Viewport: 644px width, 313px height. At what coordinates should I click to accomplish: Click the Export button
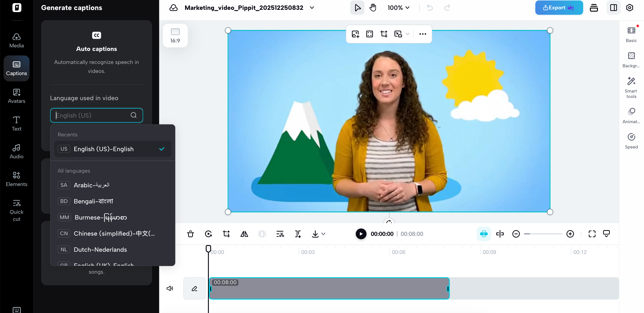(x=559, y=8)
